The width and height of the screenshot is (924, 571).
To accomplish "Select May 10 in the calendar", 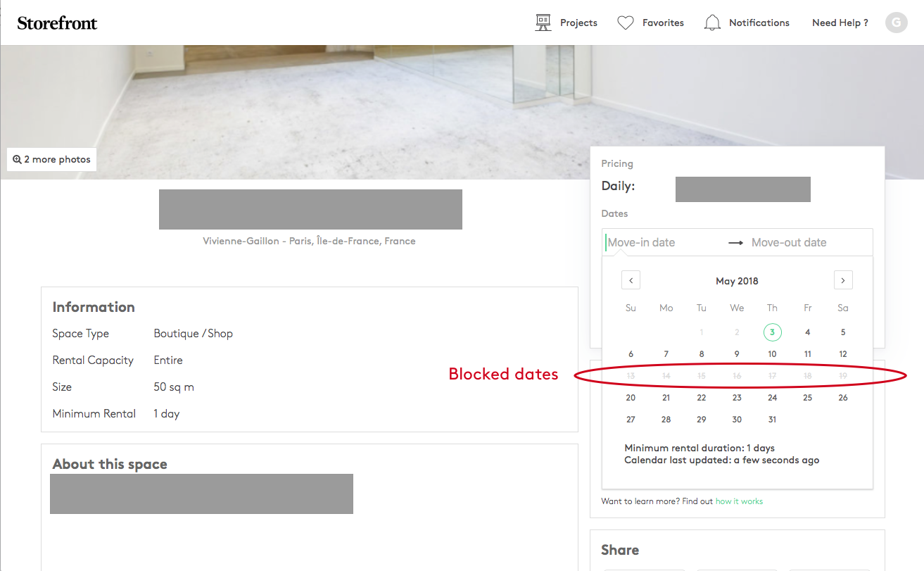I will click(x=772, y=354).
